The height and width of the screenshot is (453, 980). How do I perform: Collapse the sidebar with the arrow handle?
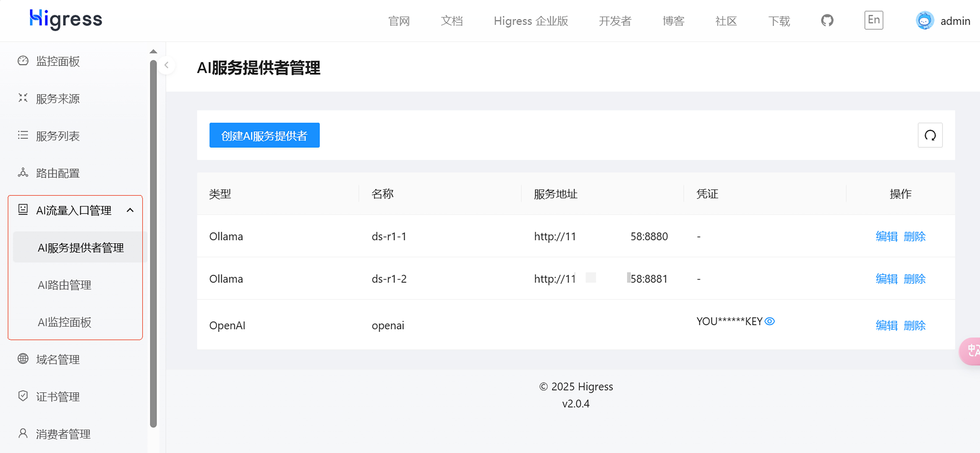pos(166,65)
